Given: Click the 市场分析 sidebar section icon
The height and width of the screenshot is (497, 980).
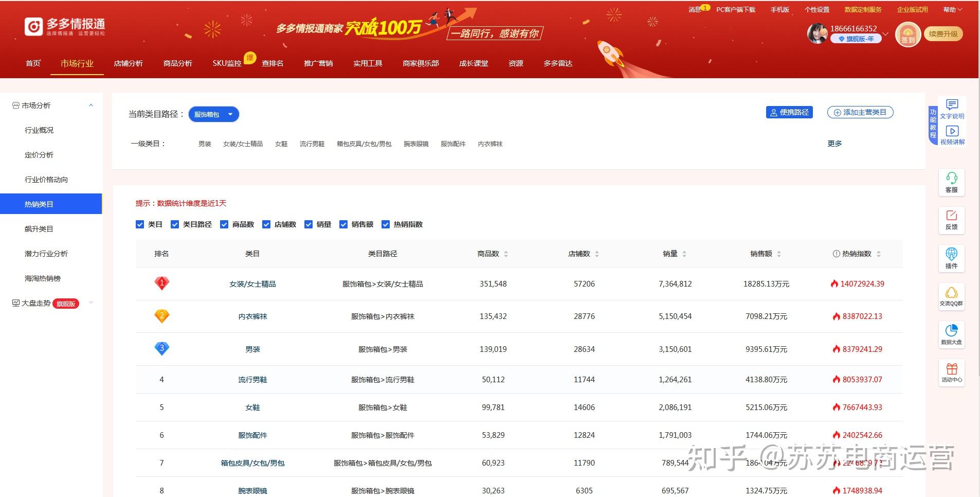Looking at the screenshot, I should [x=15, y=105].
